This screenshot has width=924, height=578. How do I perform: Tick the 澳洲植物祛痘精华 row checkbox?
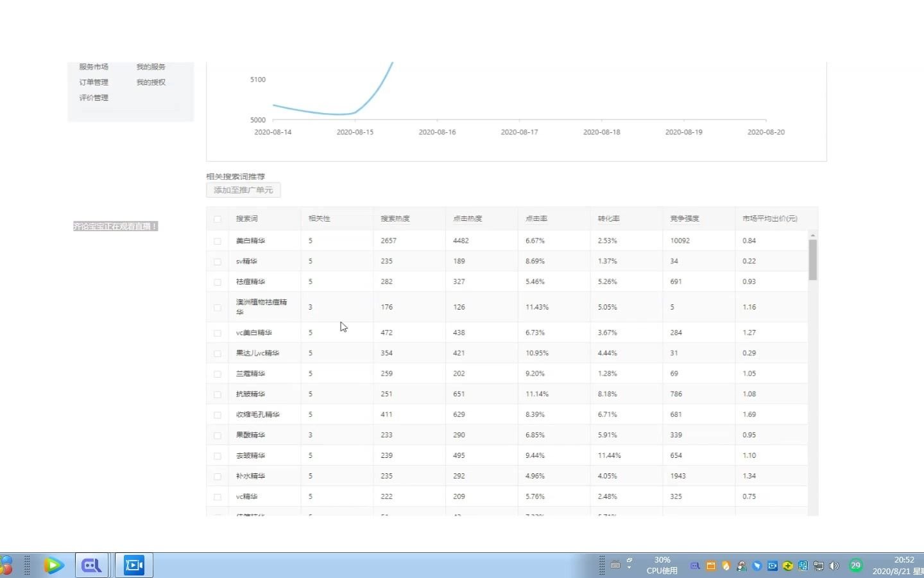(218, 308)
